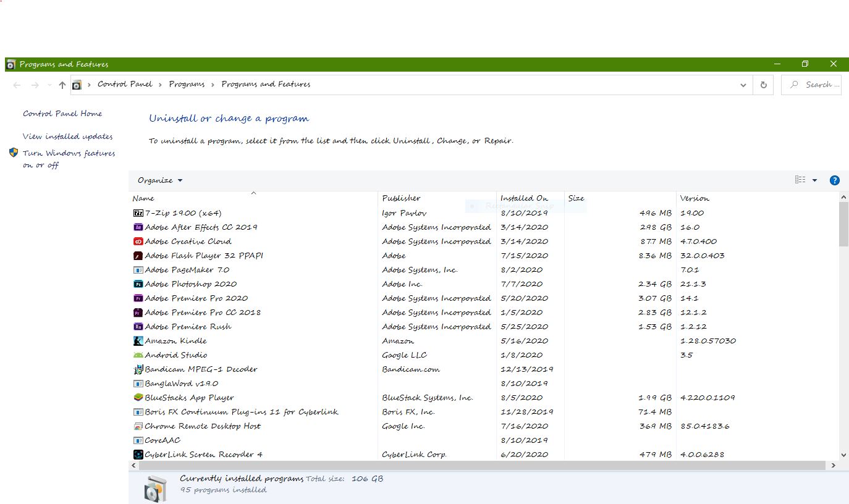Sort list by the Name column header
849x504 pixels.
point(253,198)
